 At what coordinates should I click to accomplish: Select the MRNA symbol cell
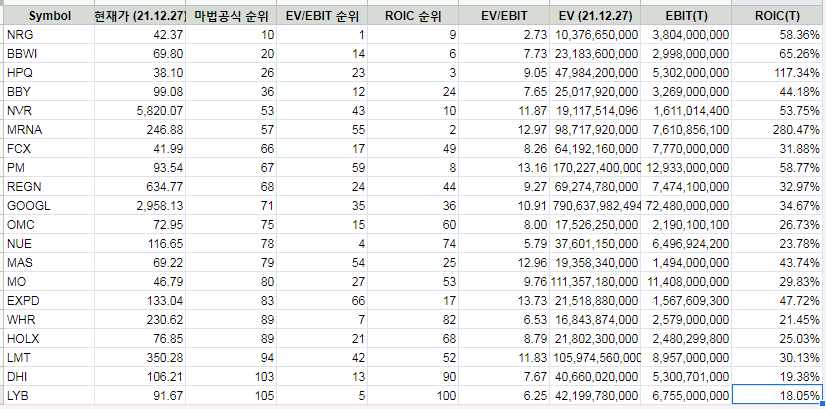[50, 130]
